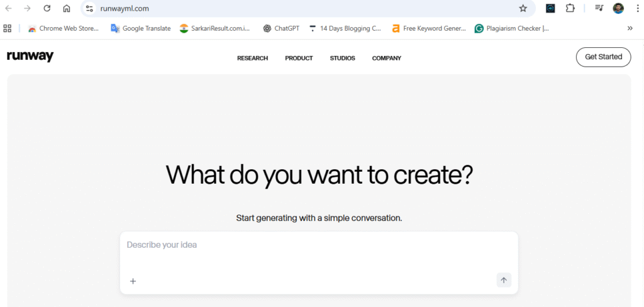Reload the page with refresh icon

tap(47, 8)
